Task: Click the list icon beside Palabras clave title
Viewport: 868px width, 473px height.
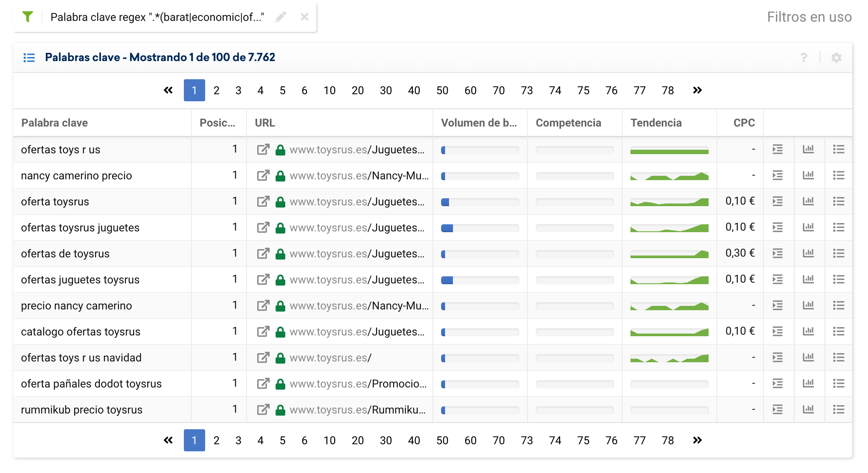Action: 29,58
